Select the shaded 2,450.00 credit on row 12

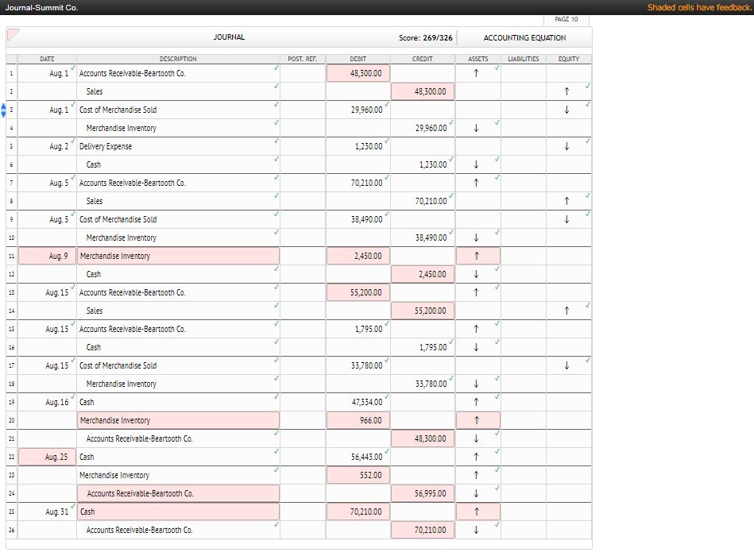point(423,274)
